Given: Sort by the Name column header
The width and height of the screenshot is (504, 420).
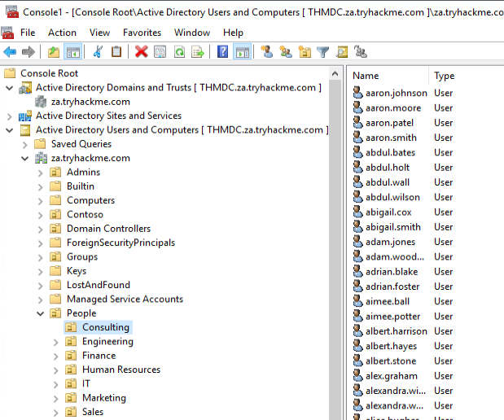Looking at the screenshot, I should coord(388,76).
